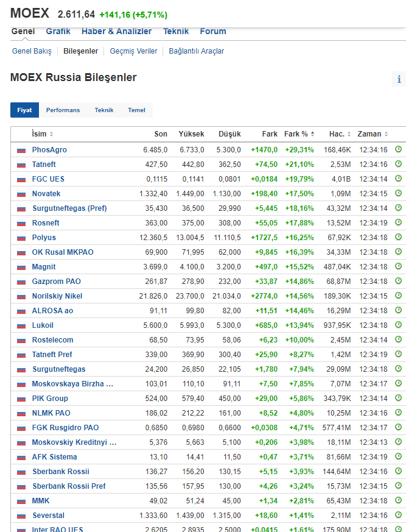Open the Surgutneftegas (Pref) stock page
This screenshot has width=406, height=532.
coord(69,208)
